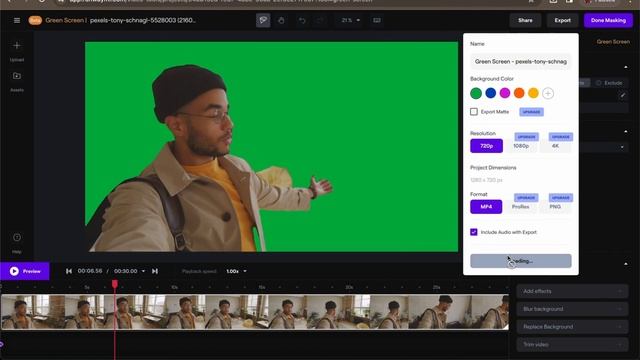This screenshot has height=360, width=640.
Task: Add a custom background color
Action: click(x=548, y=93)
